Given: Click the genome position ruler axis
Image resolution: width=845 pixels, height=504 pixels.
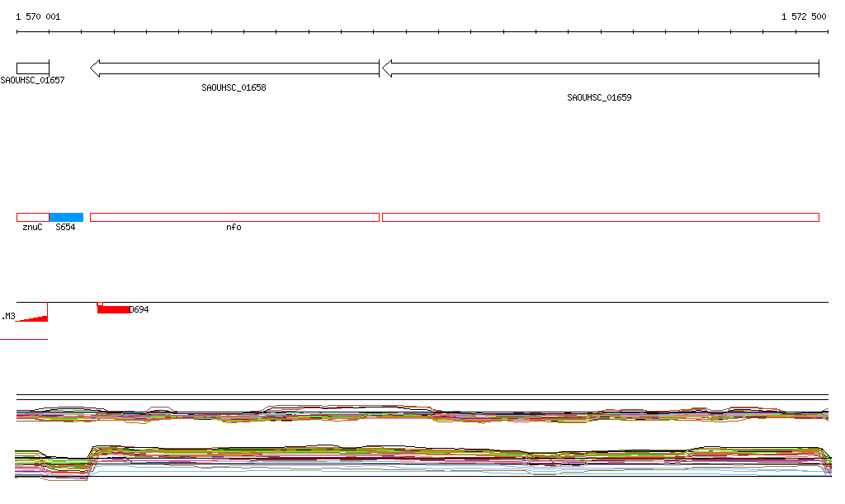Looking at the screenshot, I should 422,32.
